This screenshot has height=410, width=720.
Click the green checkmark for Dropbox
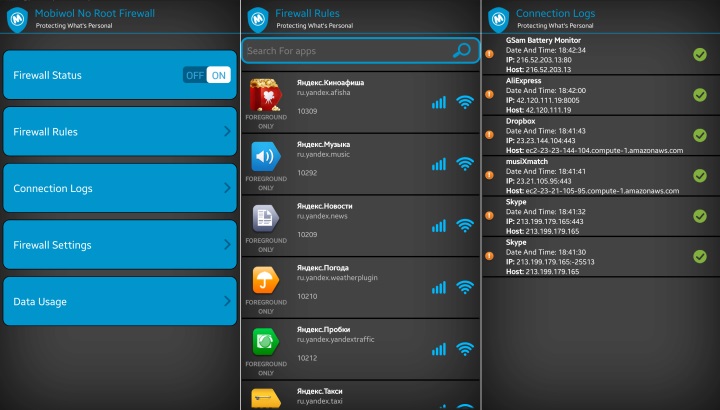(700, 135)
